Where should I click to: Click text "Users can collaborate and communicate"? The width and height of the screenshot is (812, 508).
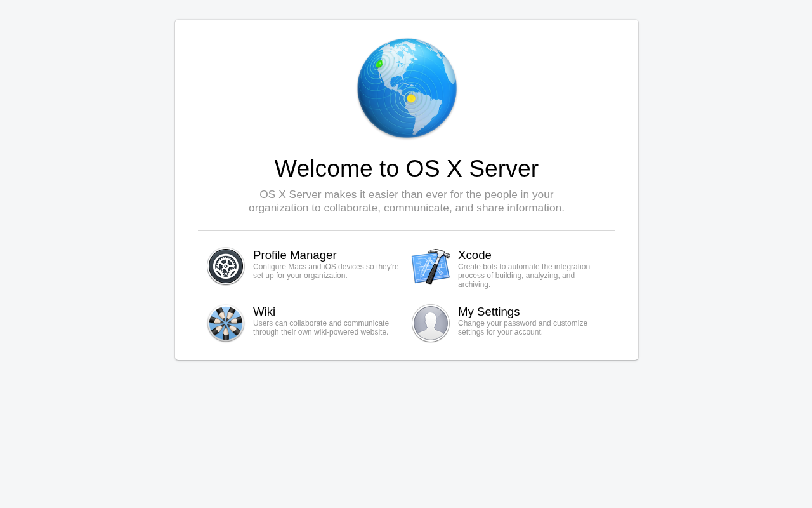[321, 323]
